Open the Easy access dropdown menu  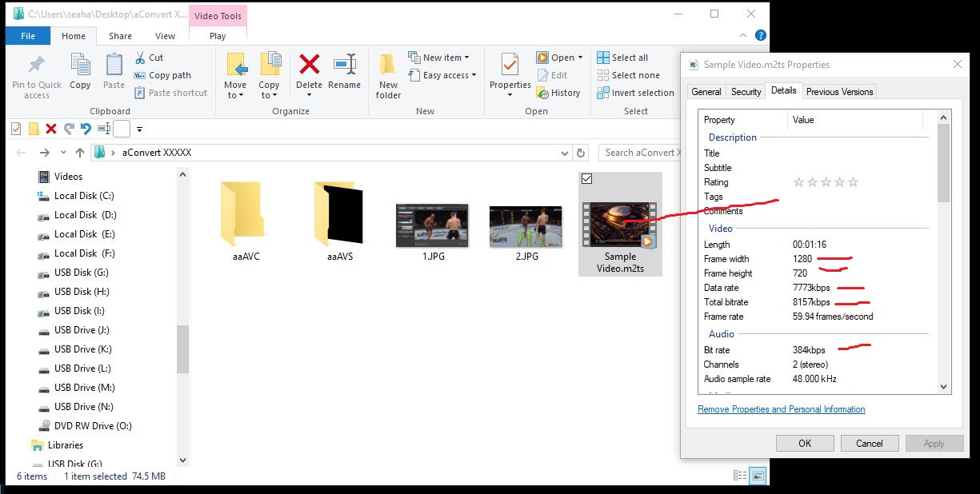pyautogui.click(x=474, y=75)
